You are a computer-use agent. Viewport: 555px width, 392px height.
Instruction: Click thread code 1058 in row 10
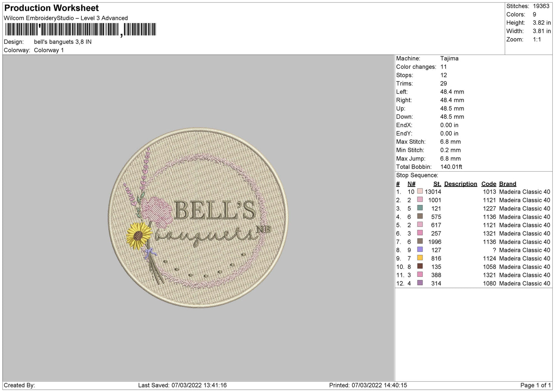489,267
